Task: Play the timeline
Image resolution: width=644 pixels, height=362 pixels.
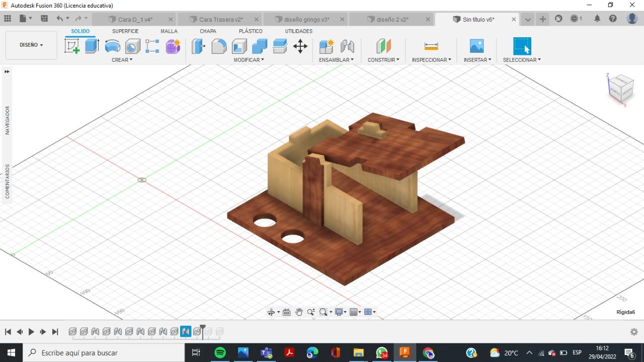Action: coord(31,332)
